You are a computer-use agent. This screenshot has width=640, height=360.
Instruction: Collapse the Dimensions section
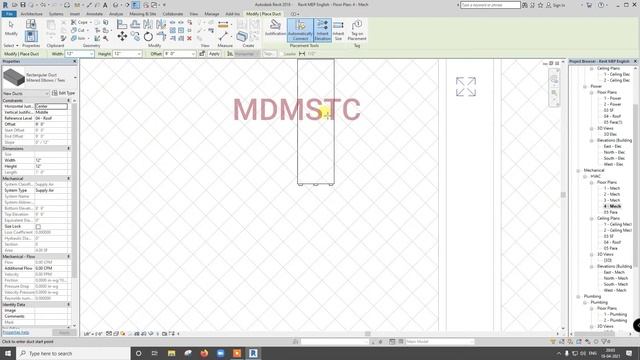coord(69,149)
